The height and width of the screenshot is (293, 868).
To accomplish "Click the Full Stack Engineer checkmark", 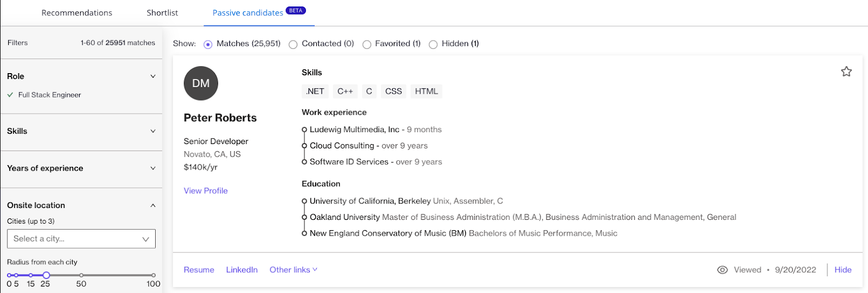I will coord(10,95).
